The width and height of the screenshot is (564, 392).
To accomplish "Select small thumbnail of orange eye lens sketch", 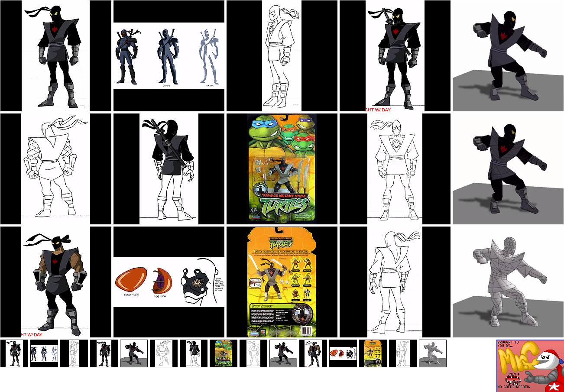I will (x=343, y=353).
